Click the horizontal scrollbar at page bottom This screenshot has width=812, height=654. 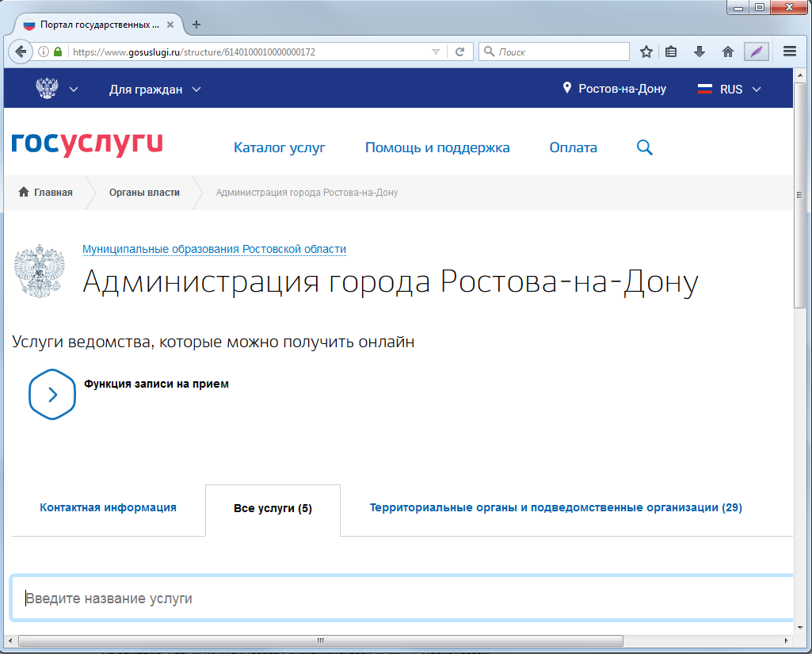[320, 641]
